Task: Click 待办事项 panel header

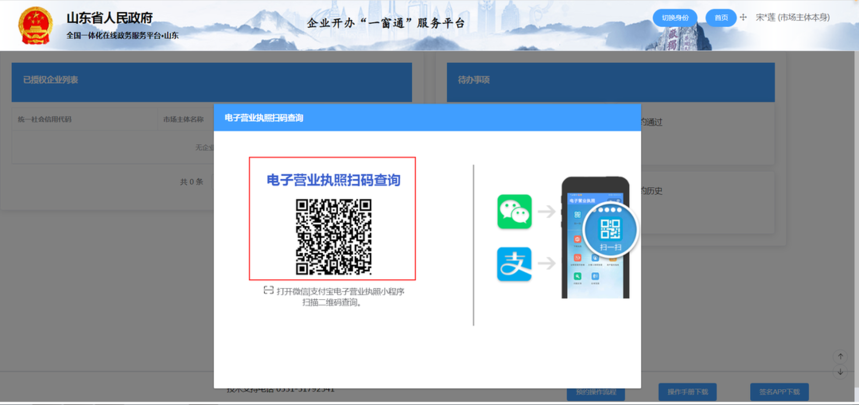Action: (611, 82)
